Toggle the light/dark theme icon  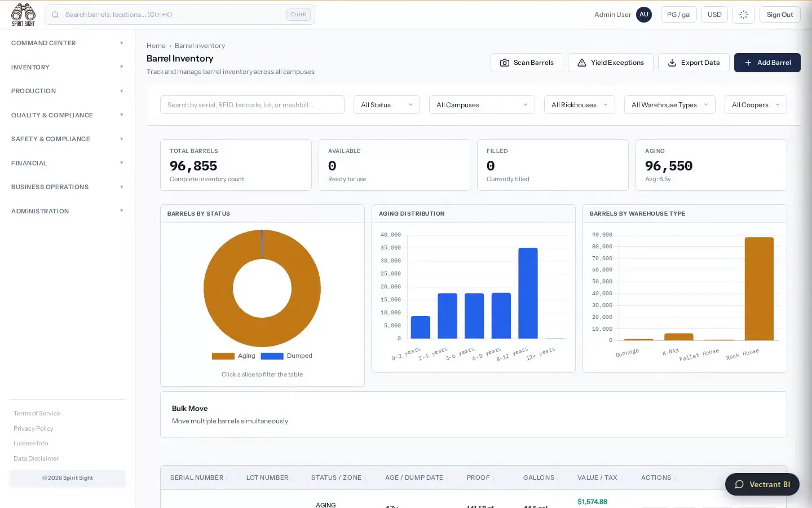coord(744,15)
